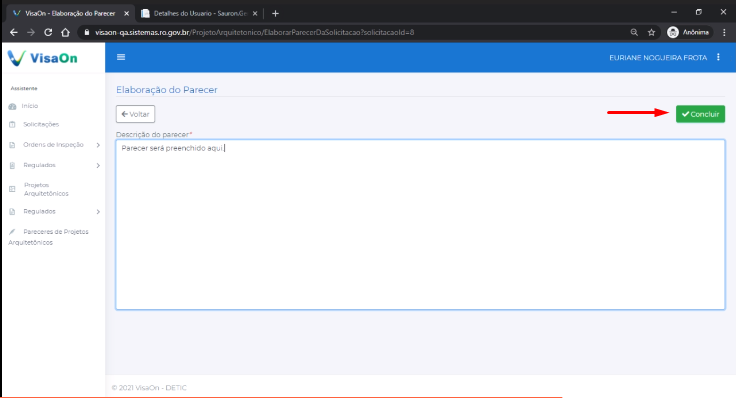This screenshot has width=736, height=398.
Task: Open Solicitações in the sidebar
Action: [41, 124]
